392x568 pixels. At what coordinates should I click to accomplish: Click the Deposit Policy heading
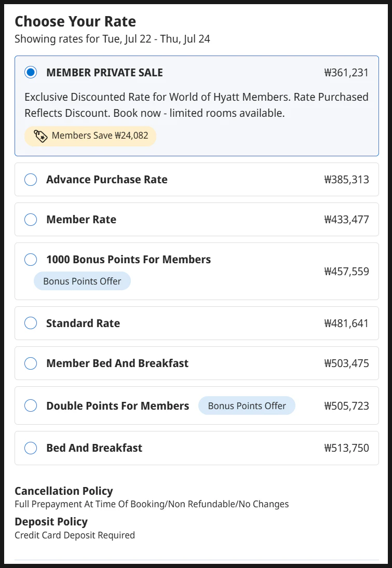coord(51,522)
